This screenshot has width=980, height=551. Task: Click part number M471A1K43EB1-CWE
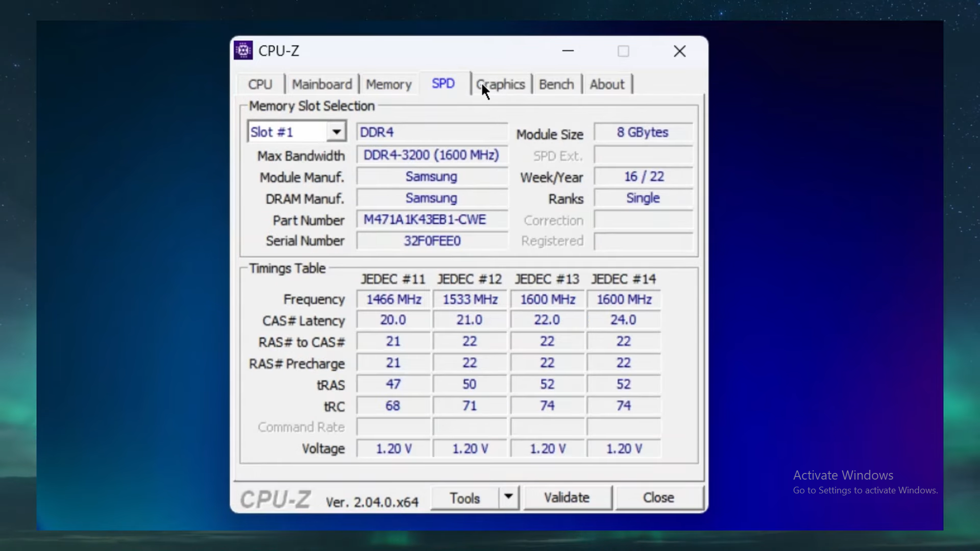(x=432, y=219)
